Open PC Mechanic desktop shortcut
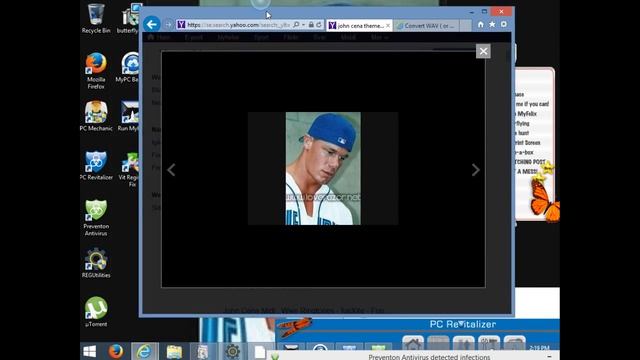This screenshot has height=360, width=640. pos(96,116)
